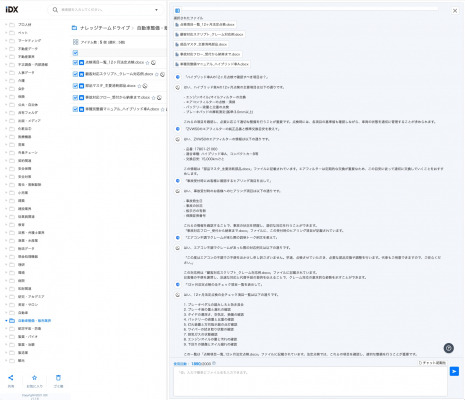This screenshot has height=400, width=465.
Task: Toggle the select-all checkbox in the list header
Action: pos(75,53)
